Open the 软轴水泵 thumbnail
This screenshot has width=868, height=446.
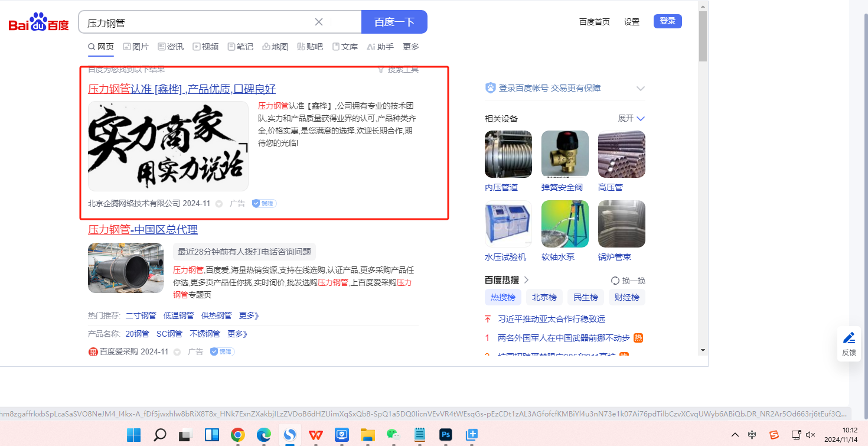(x=565, y=224)
